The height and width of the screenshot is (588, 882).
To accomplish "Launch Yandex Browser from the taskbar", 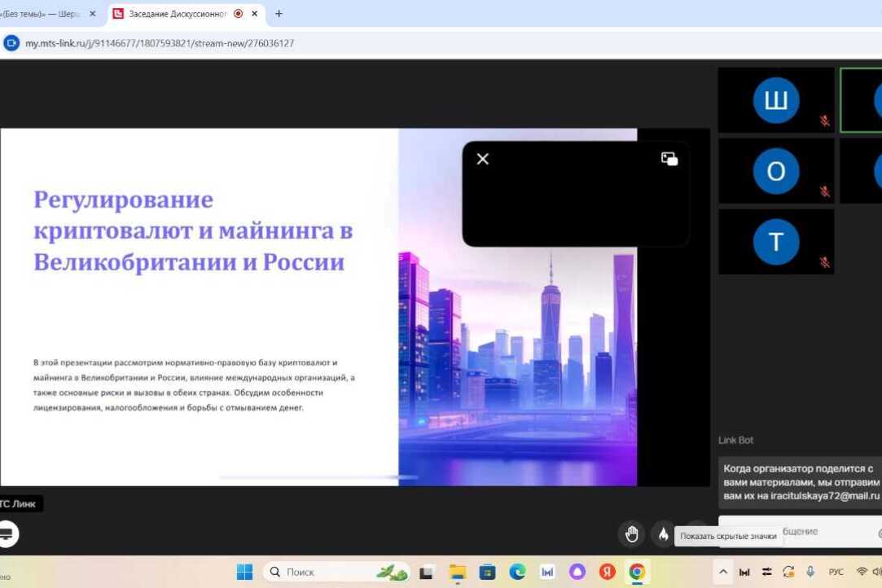I will (x=608, y=573).
